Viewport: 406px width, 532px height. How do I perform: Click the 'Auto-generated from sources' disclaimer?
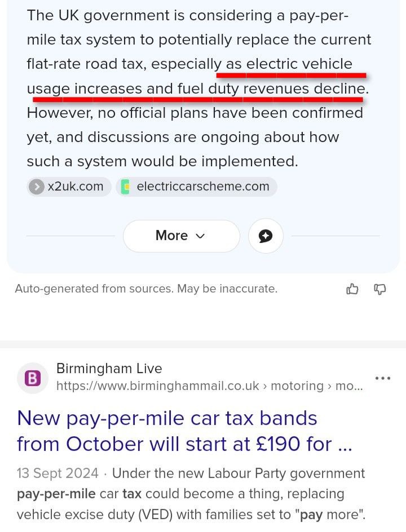coord(146,289)
